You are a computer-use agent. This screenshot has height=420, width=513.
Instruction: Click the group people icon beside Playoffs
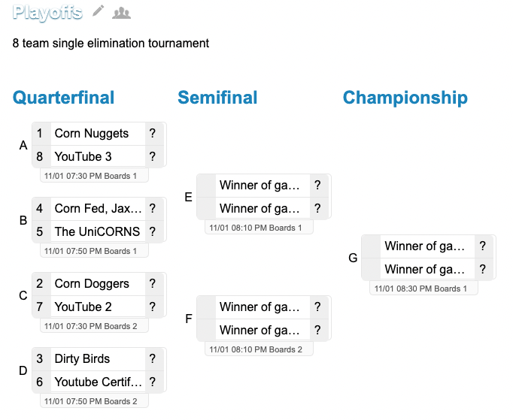120,12
